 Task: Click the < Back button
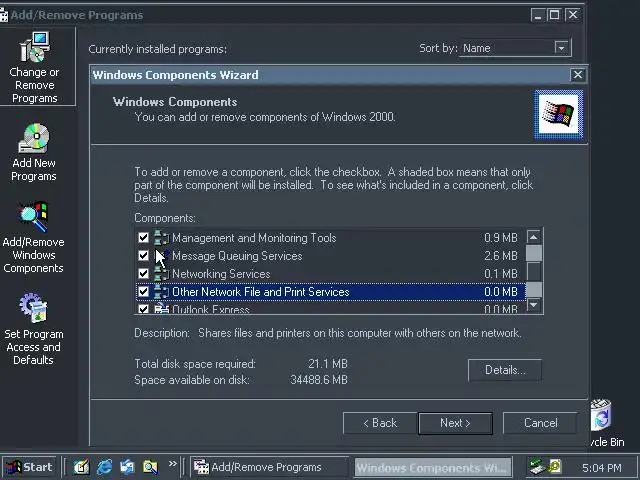point(380,423)
